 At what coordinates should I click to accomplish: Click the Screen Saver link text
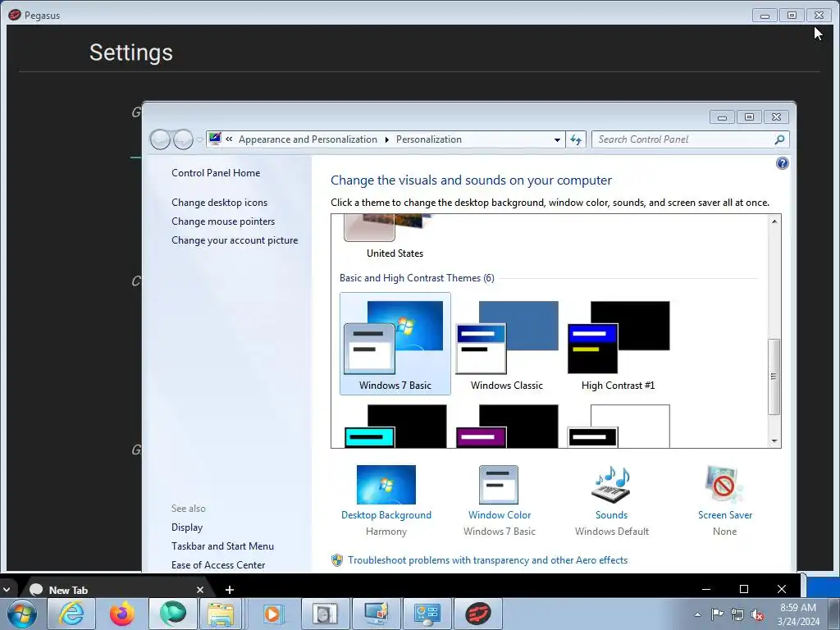tap(725, 515)
